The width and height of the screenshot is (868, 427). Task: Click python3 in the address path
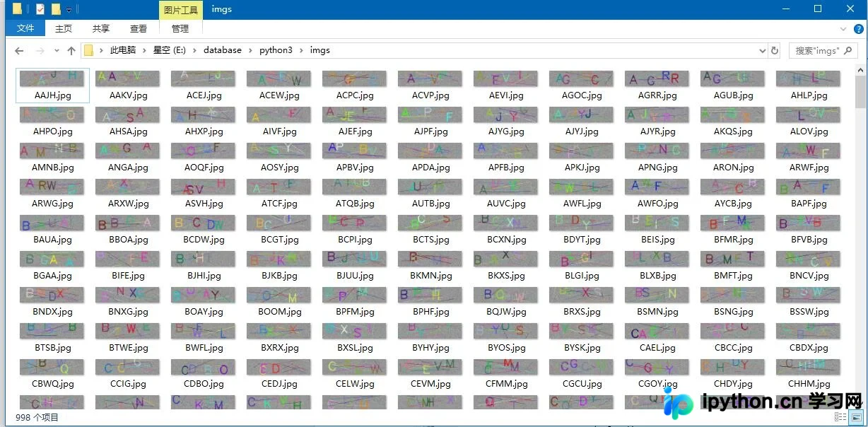point(276,50)
